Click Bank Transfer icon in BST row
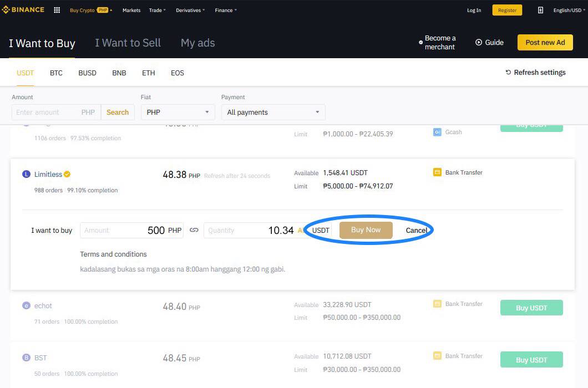Screen dimensions: 588x388 pos(437,356)
